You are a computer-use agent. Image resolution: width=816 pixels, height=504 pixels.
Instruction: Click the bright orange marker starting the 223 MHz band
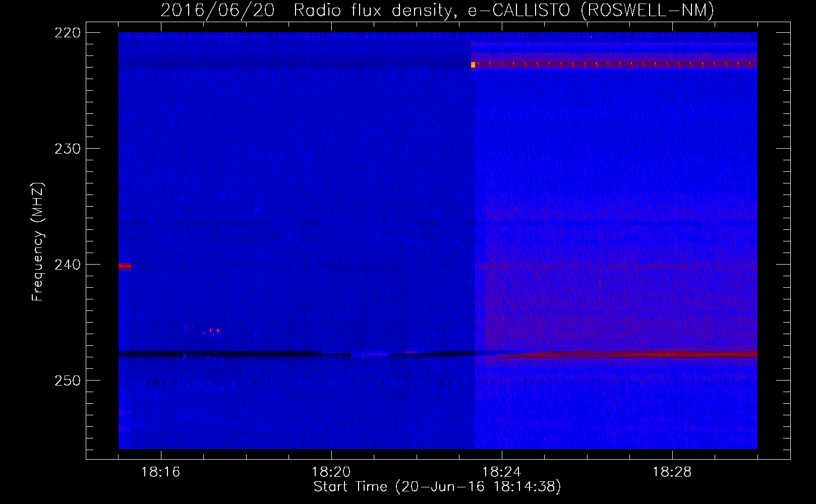tap(473, 65)
